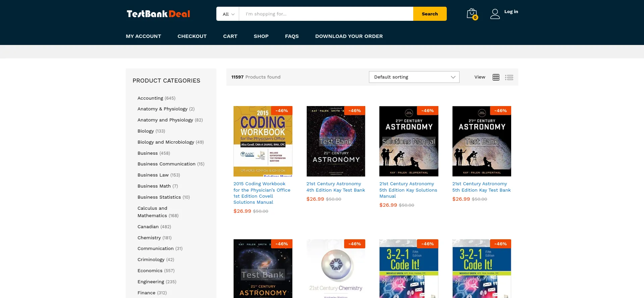
Task: Click the user account avatar icon
Action: (495, 14)
